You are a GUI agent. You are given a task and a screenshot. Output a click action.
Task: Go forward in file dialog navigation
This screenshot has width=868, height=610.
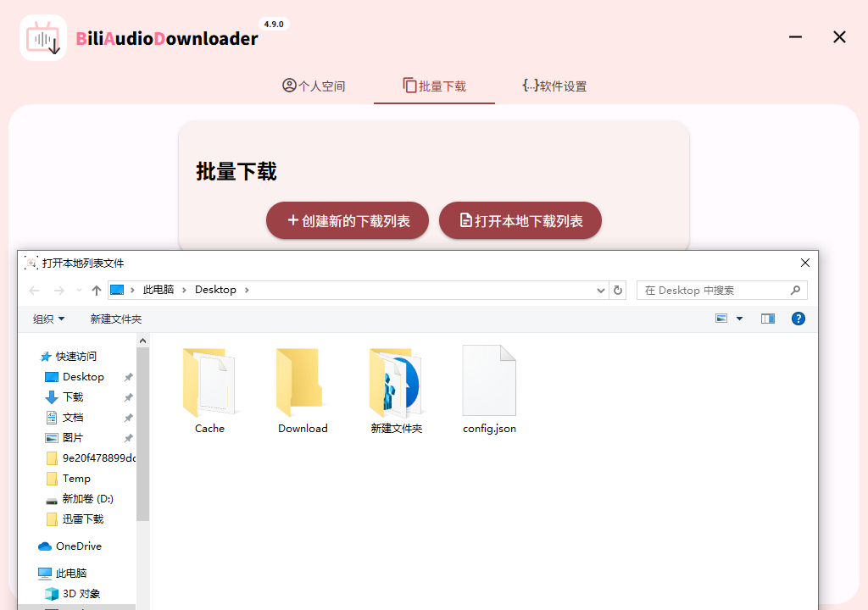(59, 290)
